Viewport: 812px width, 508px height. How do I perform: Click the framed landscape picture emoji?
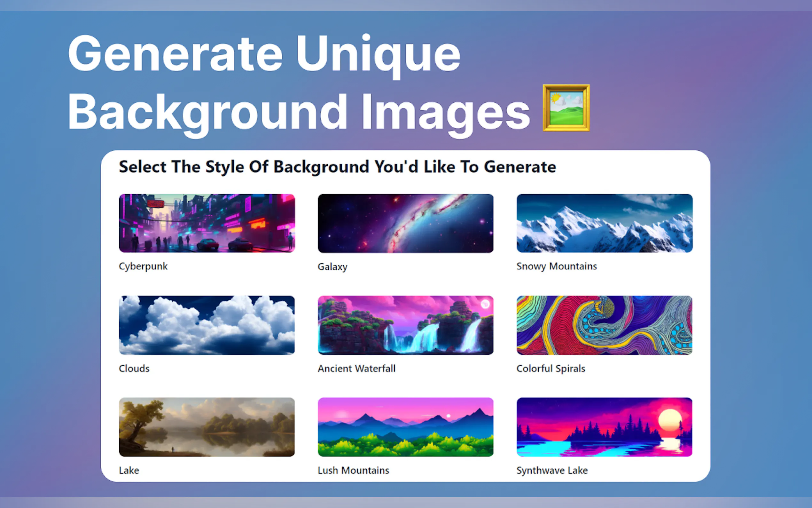pyautogui.click(x=566, y=108)
